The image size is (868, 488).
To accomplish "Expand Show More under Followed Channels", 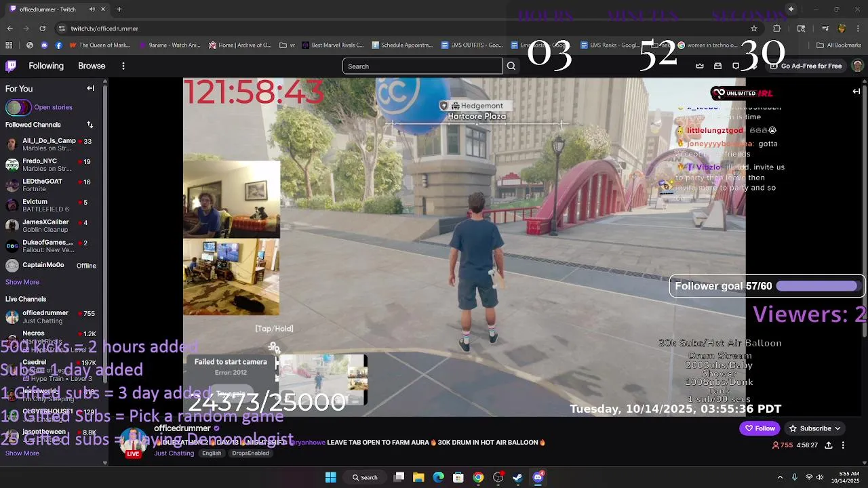I will click(22, 282).
